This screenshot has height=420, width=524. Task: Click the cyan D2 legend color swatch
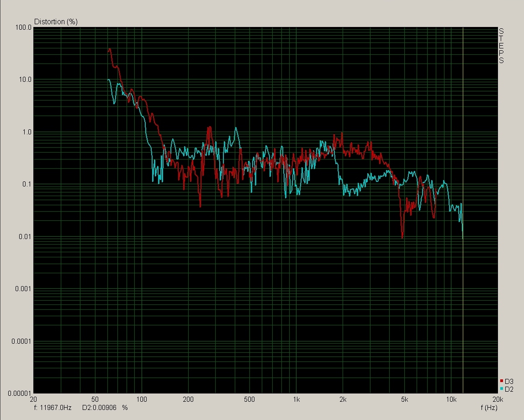(x=502, y=389)
